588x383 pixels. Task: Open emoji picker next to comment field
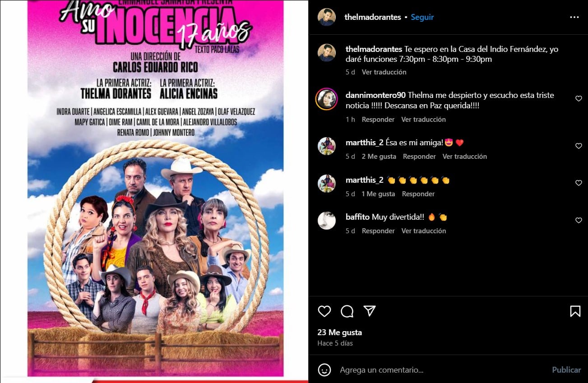324,370
